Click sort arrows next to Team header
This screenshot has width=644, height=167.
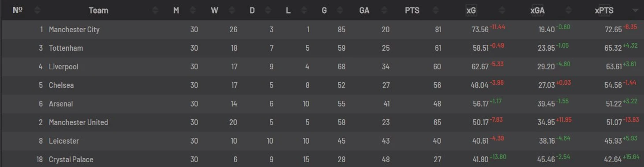(x=155, y=10)
